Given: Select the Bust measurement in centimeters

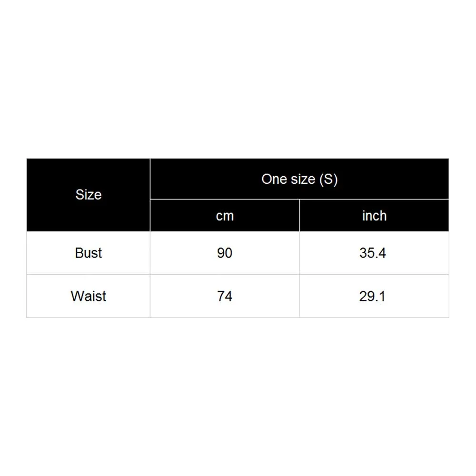Looking at the screenshot, I should click(225, 253).
